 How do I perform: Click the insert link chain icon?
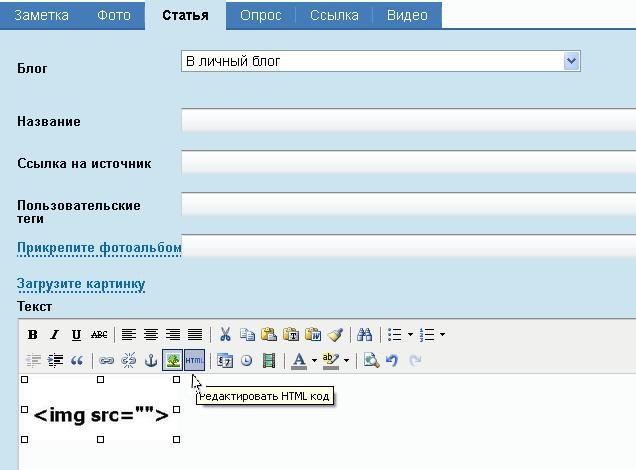tap(106, 360)
